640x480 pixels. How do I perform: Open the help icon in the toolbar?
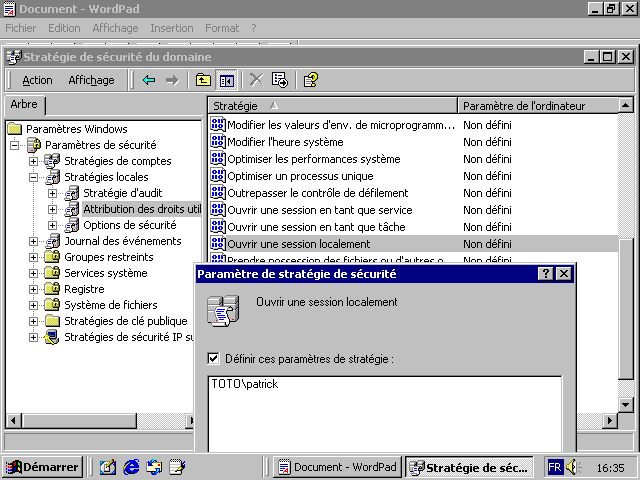coord(310,80)
